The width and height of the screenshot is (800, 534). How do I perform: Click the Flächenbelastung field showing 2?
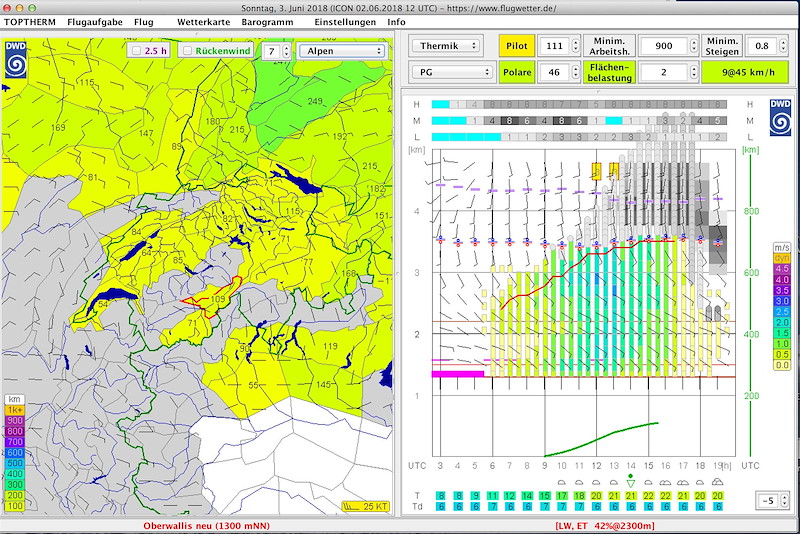pos(663,72)
